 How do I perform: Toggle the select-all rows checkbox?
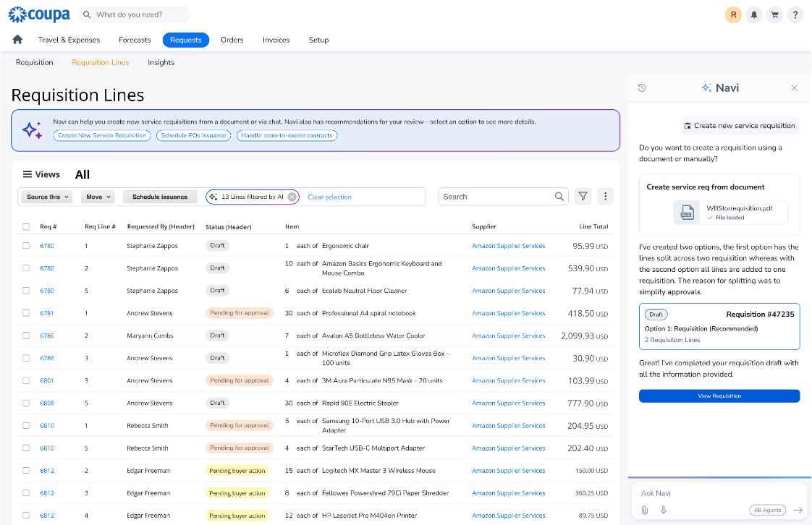(x=26, y=226)
